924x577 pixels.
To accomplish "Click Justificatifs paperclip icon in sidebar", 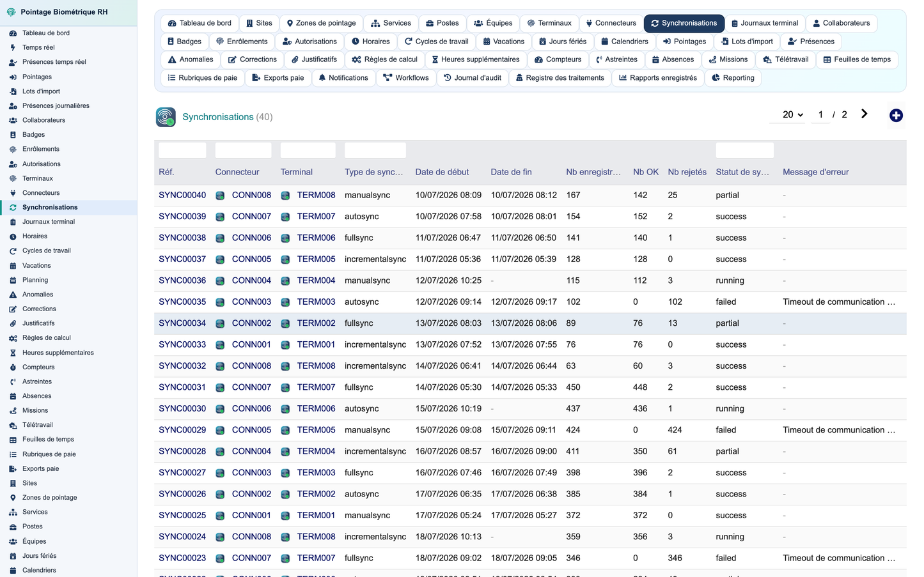I will tap(13, 323).
